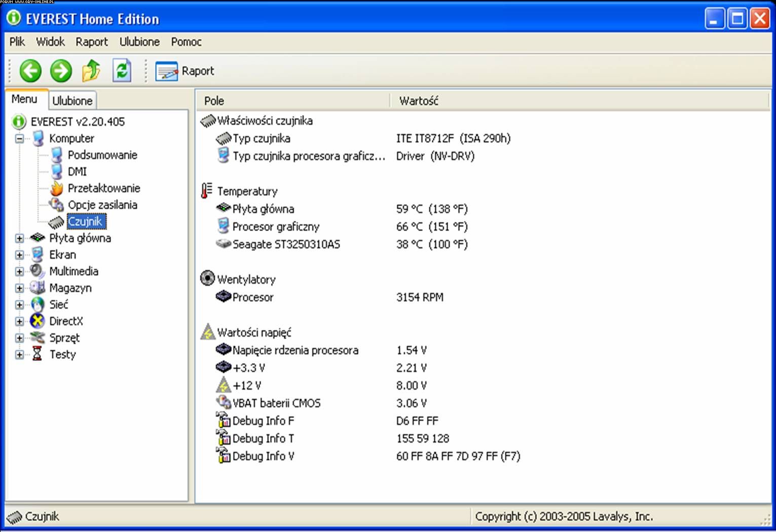Image resolution: width=776 pixels, height=532 pixels.
Task: Click the Sieć globe icon
Action: pyautogui.click(x=38, y=304)
